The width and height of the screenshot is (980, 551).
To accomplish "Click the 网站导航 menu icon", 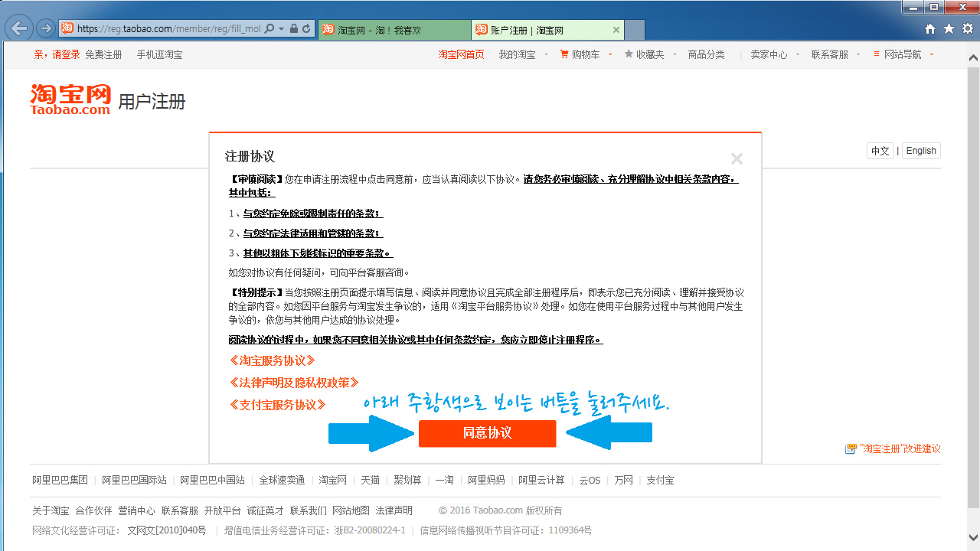I will tap(877, 54).
